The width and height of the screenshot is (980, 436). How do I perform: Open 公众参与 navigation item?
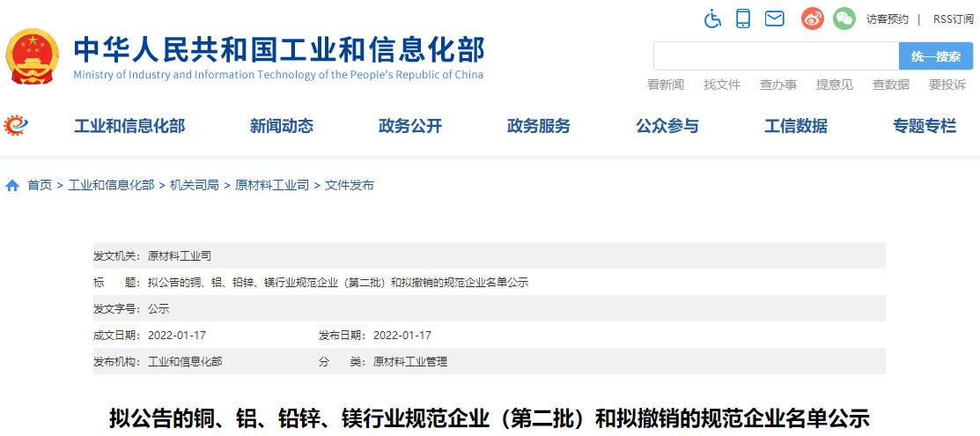coord(667,126)
